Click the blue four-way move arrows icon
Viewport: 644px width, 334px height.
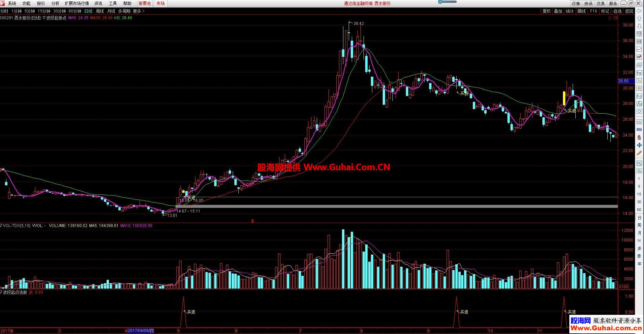(639, 145)
